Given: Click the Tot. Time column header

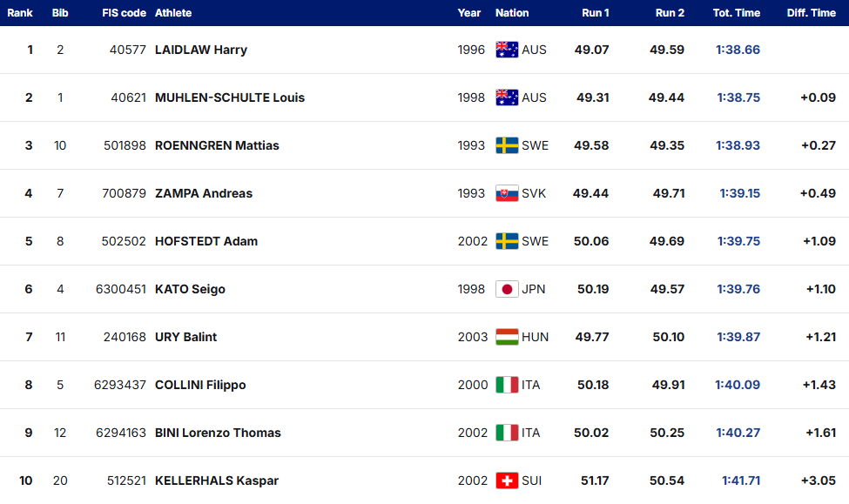Looking at the screenshot, I should (x=737, y=13).
